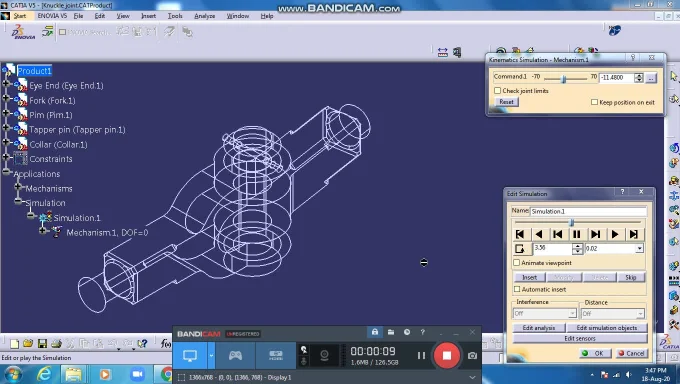Click the Save icon in bottom toolbar
The image size is (680, 384).
(42, 344)
